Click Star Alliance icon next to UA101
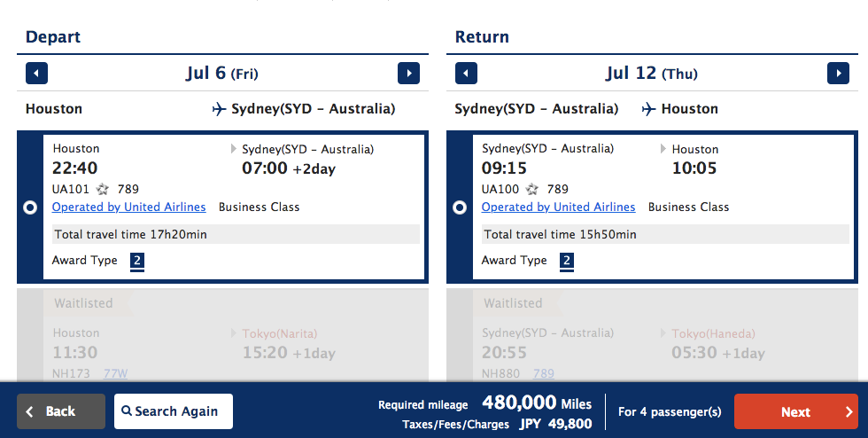The image size is (868, 438). tap(103, 190)
